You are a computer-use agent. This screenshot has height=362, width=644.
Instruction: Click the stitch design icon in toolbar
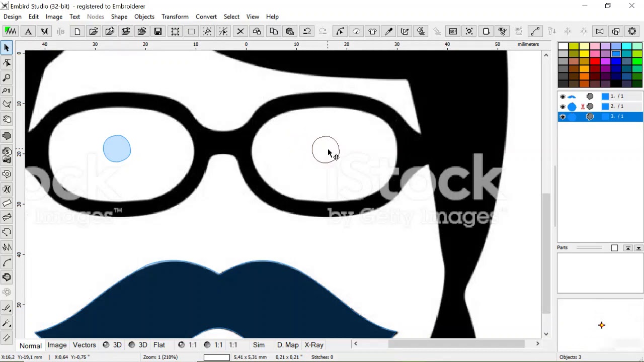click(11, 31)
